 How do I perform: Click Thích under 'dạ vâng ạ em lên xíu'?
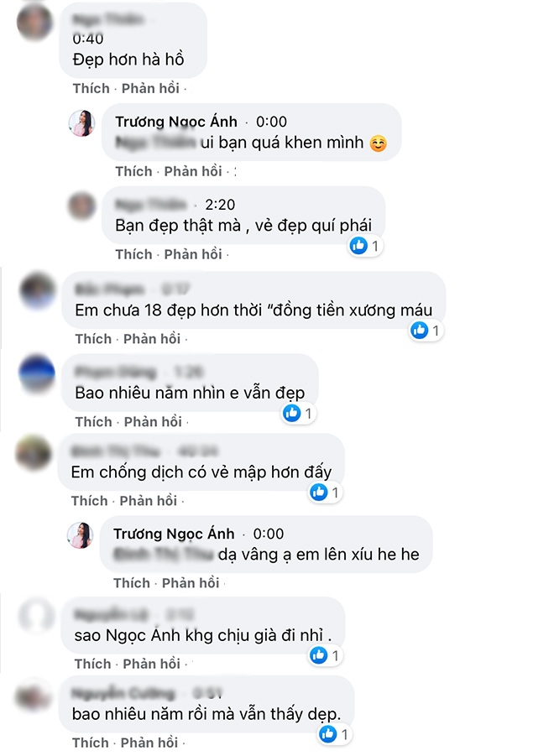[132, 583]
